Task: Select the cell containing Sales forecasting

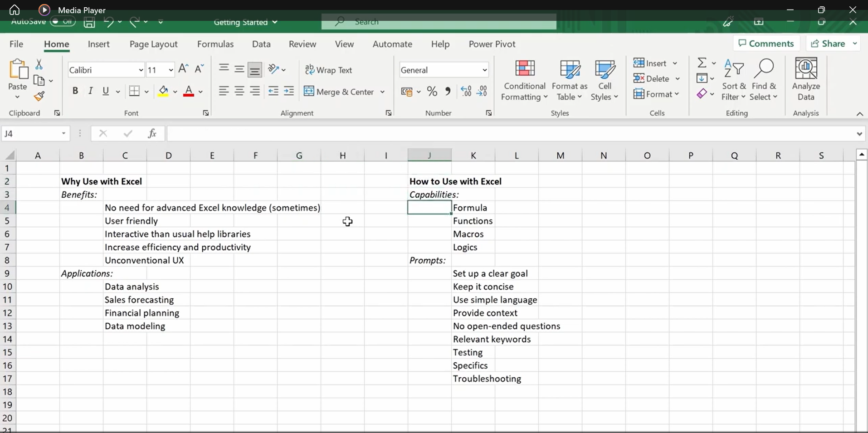Action: (x=125, y=300)
